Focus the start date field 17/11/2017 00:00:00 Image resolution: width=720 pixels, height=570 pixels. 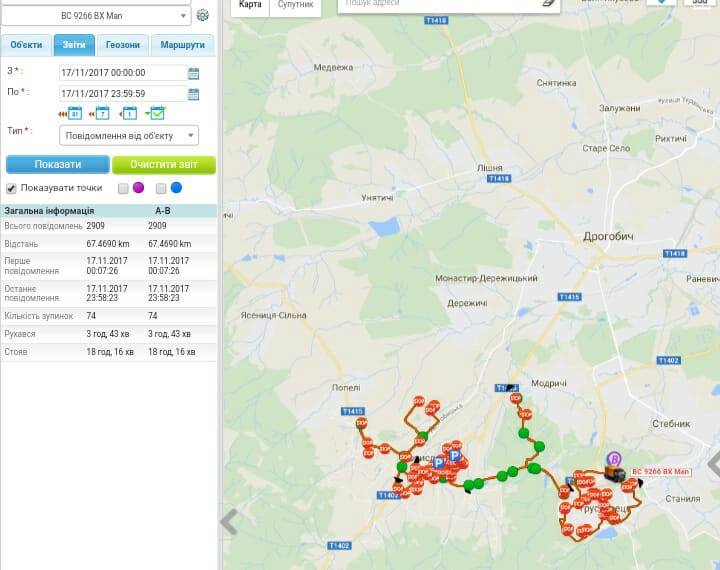coord(123,73)
